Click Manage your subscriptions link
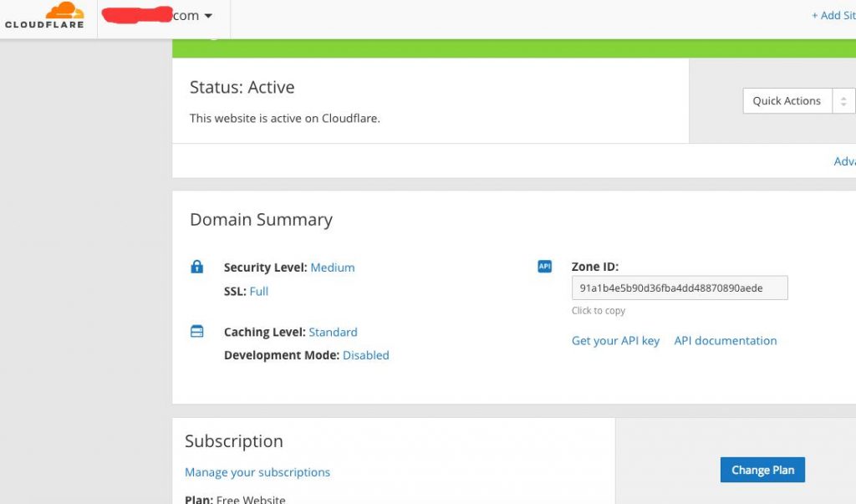Screen dimensions: 856x504 pyautogui.click(x=257, y=472)
